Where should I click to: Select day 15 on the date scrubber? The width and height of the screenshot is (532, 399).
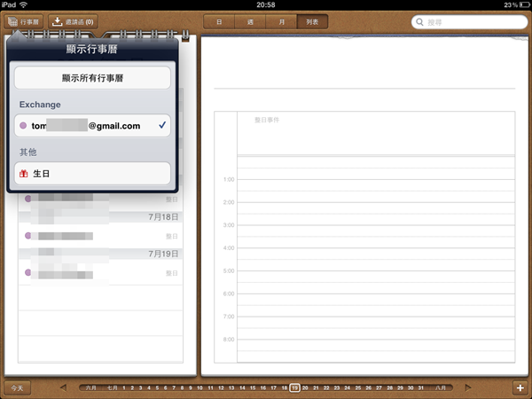coord(253,387)
